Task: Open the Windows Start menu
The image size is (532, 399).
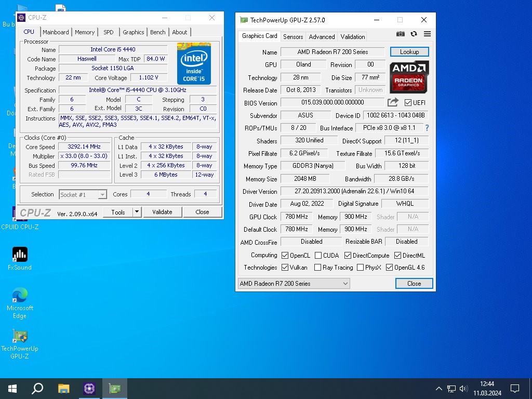Action: pyautogui.click(x=12, y=389)
